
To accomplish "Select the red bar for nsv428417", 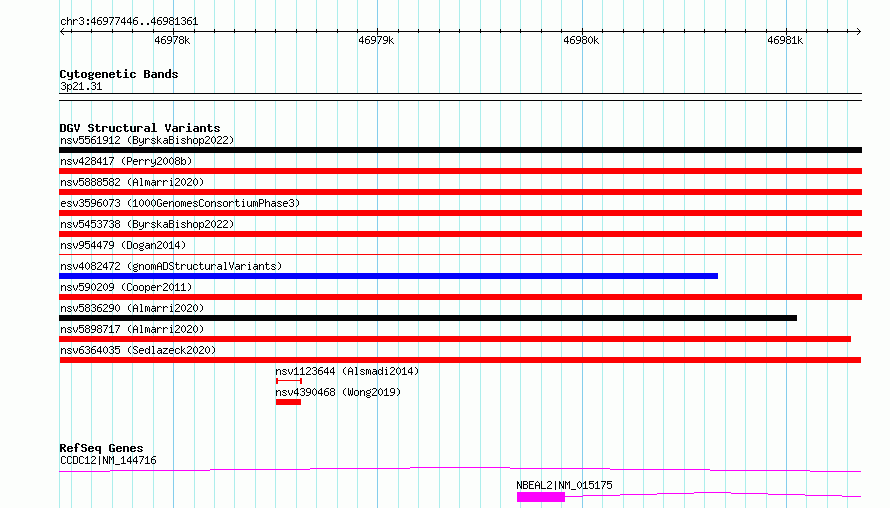I will tap(460, 171).
